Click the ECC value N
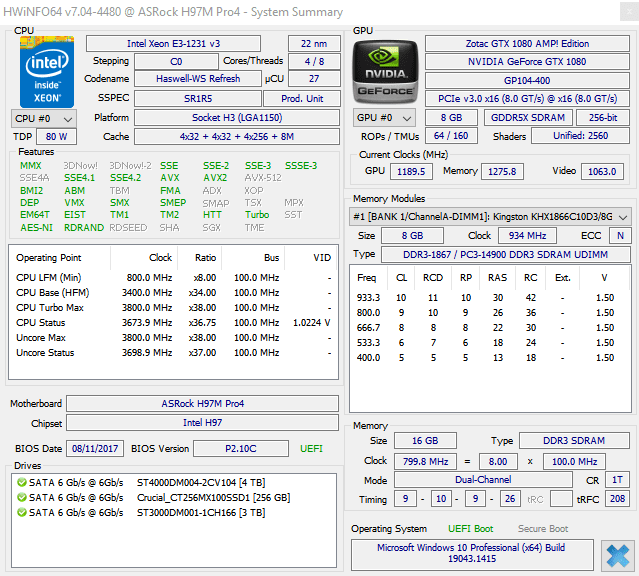The height and width of the screenshot is (576, 639). (620, 236)
